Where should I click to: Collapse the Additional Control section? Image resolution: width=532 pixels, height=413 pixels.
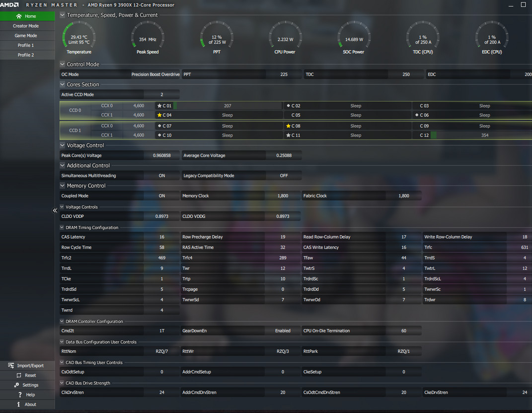pyautogui.click(x=63, y=165)
